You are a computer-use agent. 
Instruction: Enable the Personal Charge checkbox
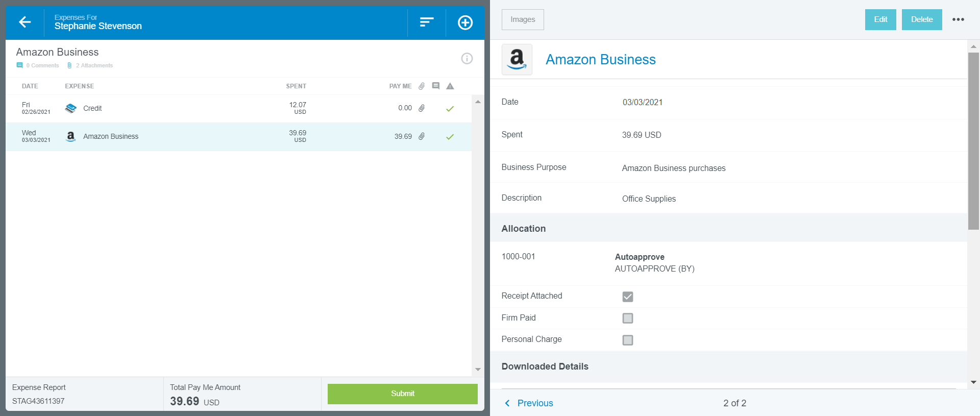(x=627, y=340)
